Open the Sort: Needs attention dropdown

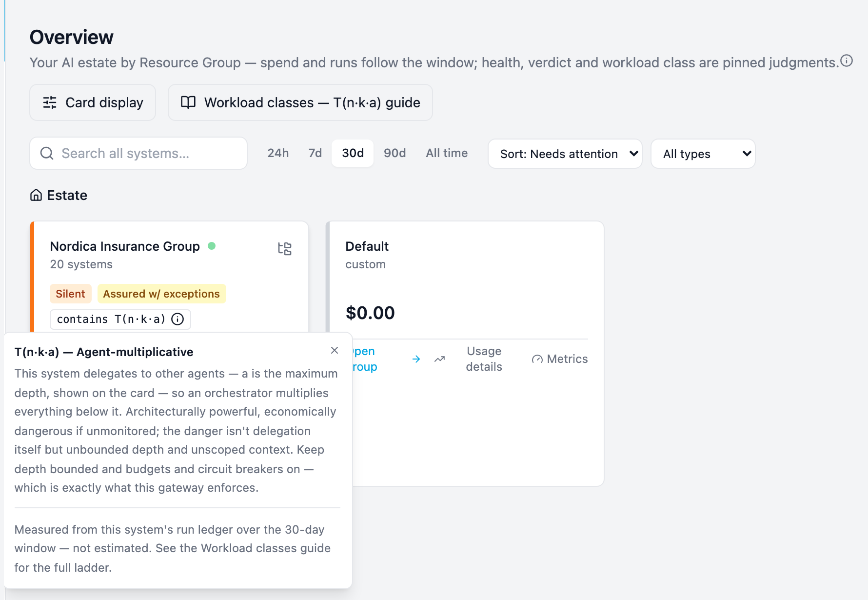[x=565, y=154]
